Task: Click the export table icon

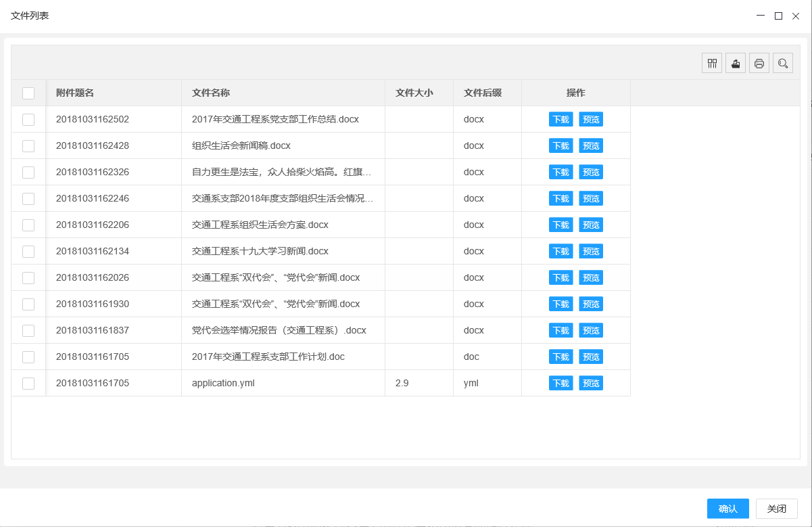Action: click(736, 64)
